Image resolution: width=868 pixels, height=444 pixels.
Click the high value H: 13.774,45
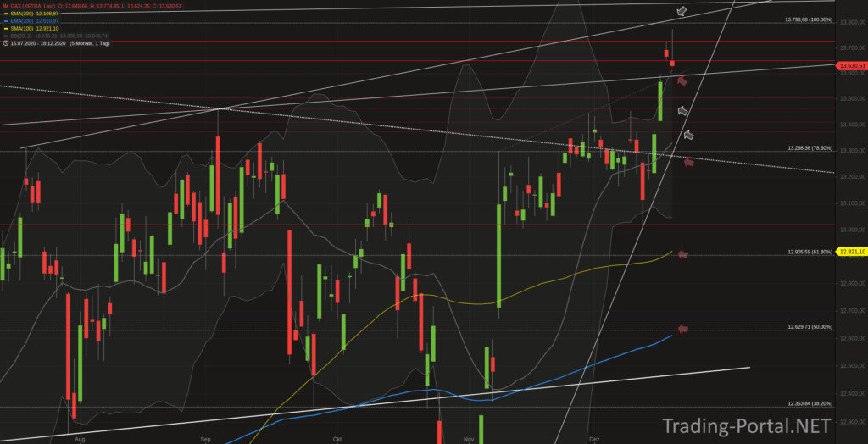coord(104,6)
